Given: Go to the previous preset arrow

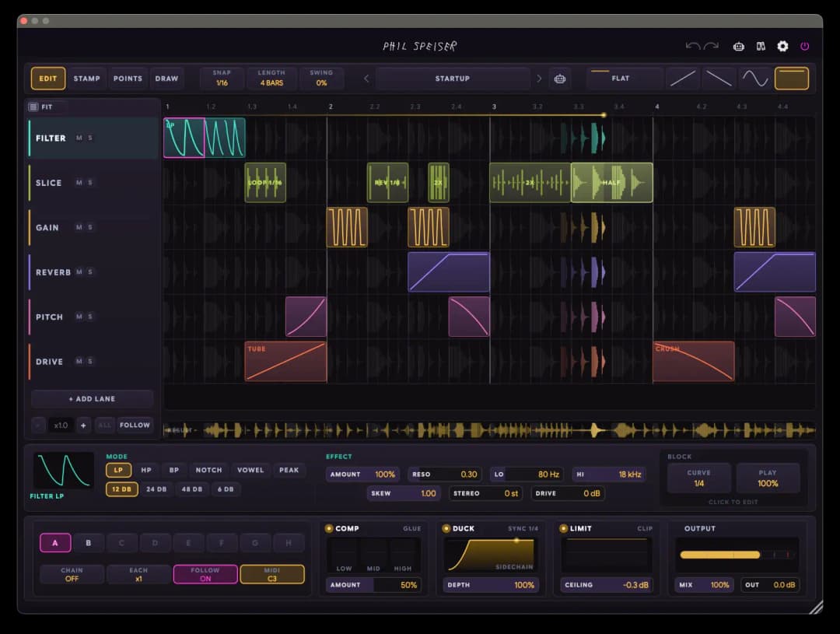Looking at the screenshot, I should pos(366,79).
